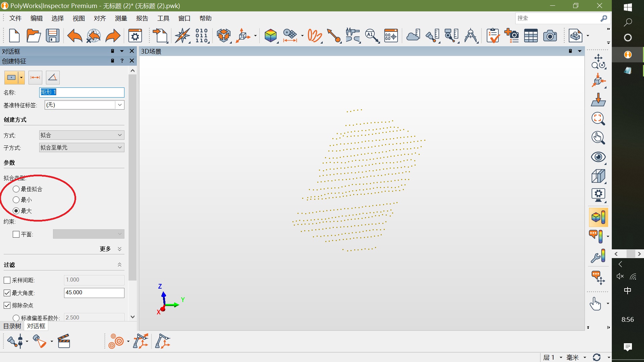Viewport: 644px width, 362px height.
Task: Click the Save project icon
Action: pyautogui.click(x=53, y=36)
